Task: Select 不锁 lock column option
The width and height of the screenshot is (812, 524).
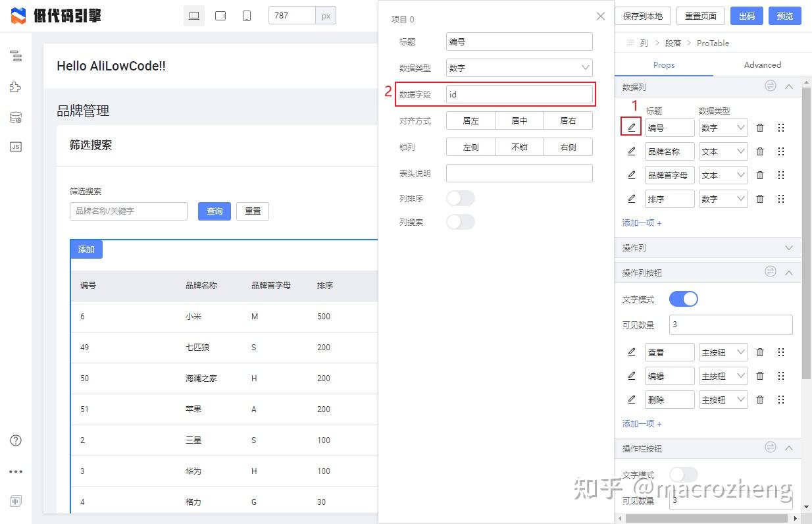Action: 520,147
